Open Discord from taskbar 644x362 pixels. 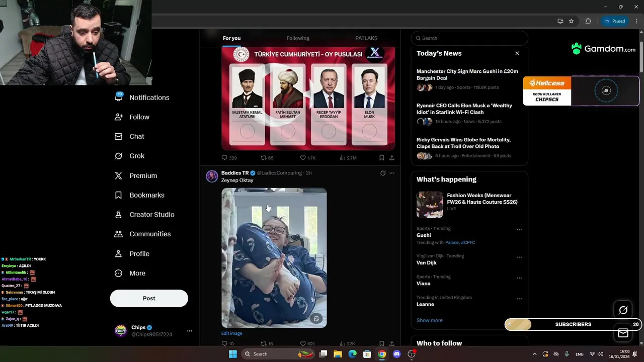point(396,354)
